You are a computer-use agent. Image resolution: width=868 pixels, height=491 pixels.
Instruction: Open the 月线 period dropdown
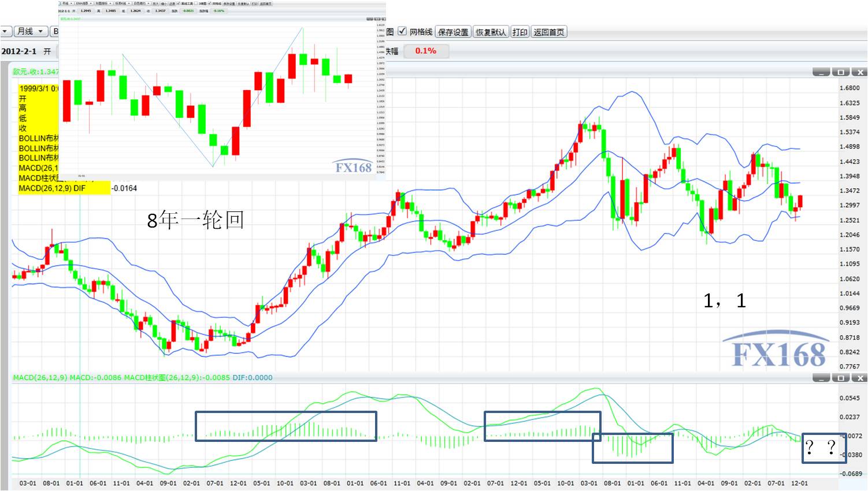(x=30, y=31)
